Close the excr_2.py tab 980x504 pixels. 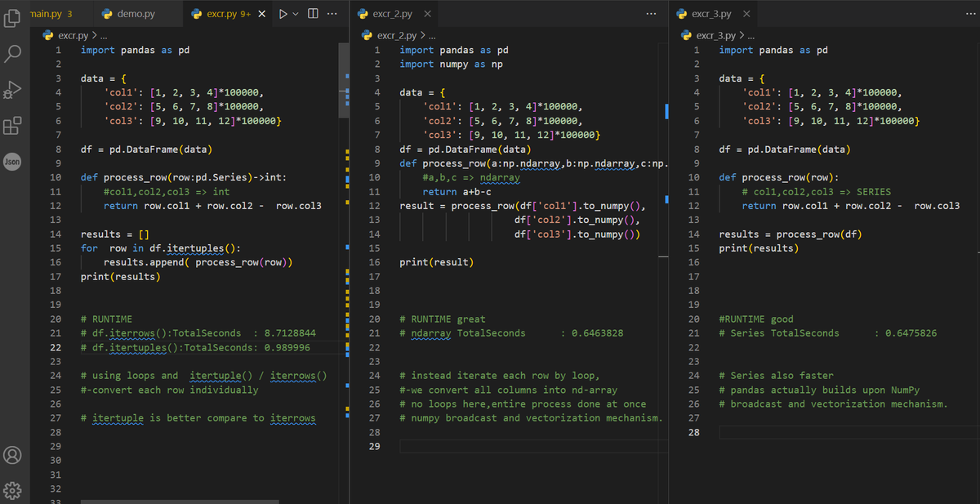click(x=428, y=14)
